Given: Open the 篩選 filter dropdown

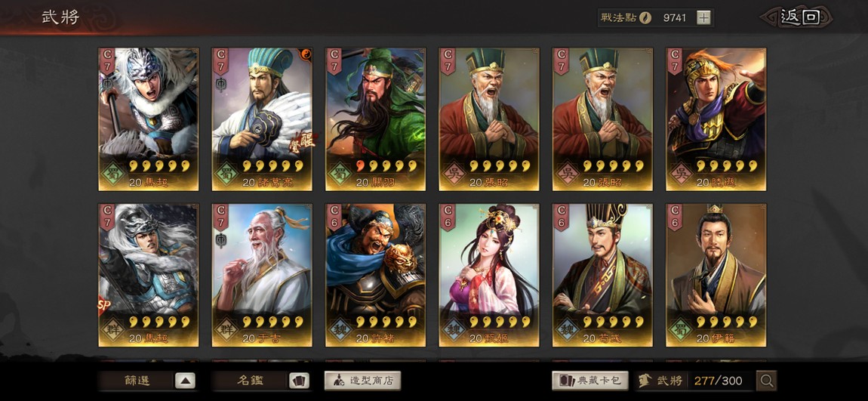Looking at the screenshot, I should click(147, 381).
